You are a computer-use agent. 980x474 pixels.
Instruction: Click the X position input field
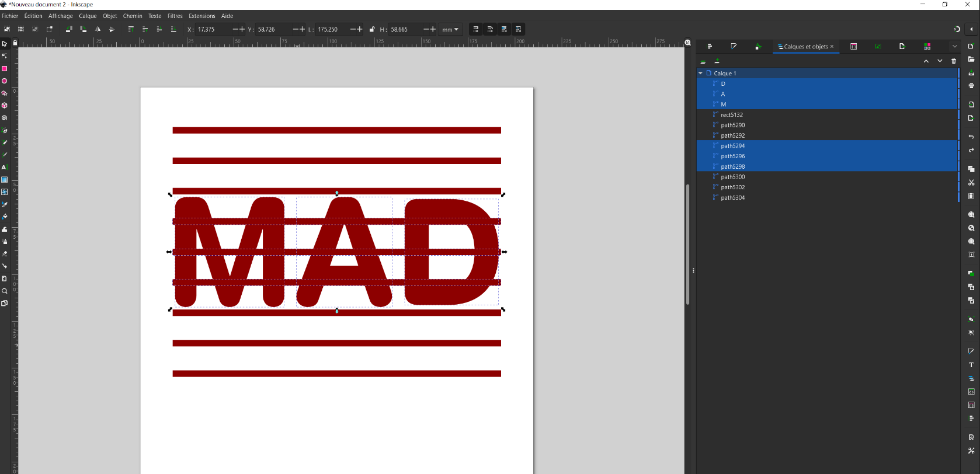213,29
